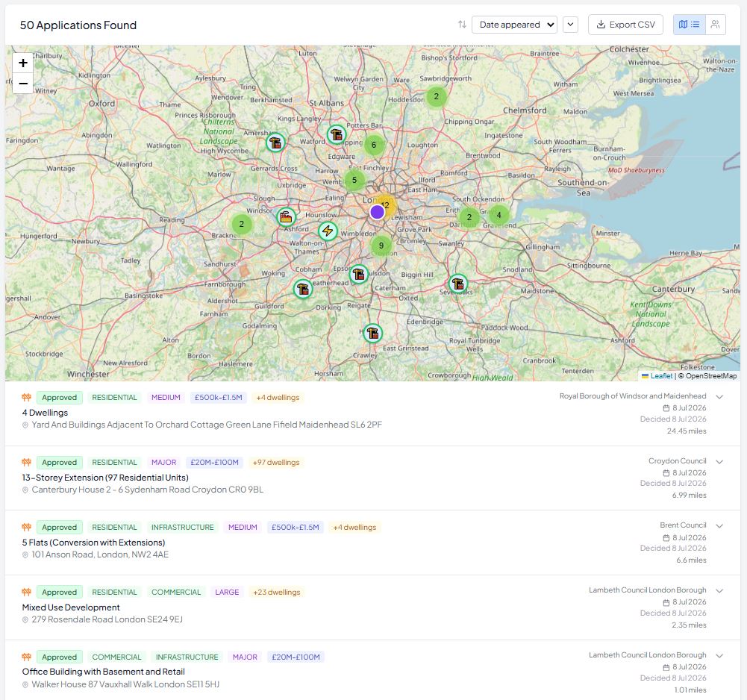Click the barrier icon on 4 Dwellings row

click(x=26, y=397)
